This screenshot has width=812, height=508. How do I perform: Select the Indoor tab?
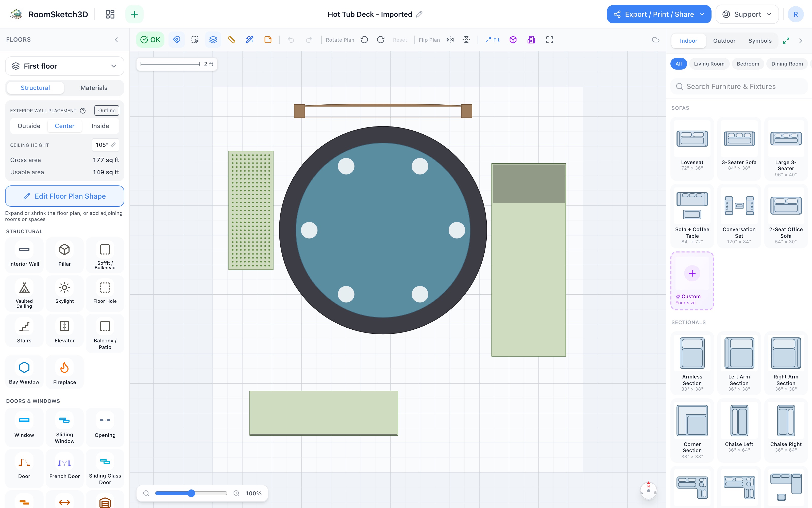(x=688, y=41)
